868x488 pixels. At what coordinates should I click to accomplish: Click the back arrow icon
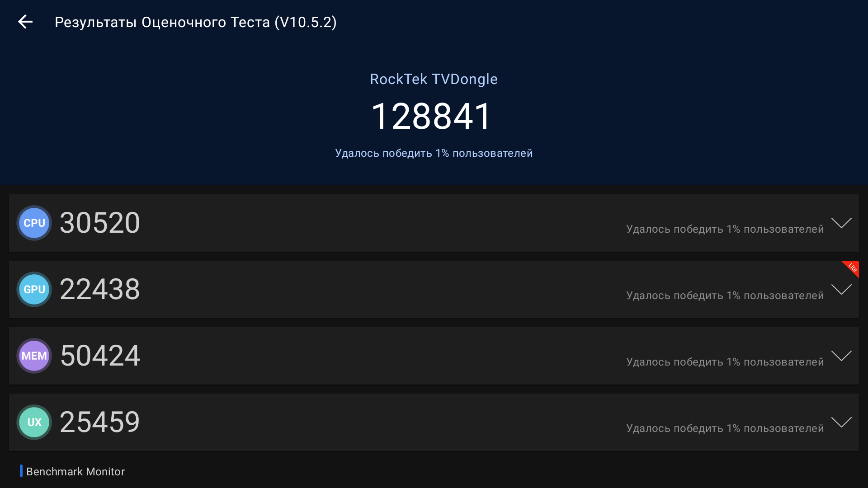(x=25, y=22)
